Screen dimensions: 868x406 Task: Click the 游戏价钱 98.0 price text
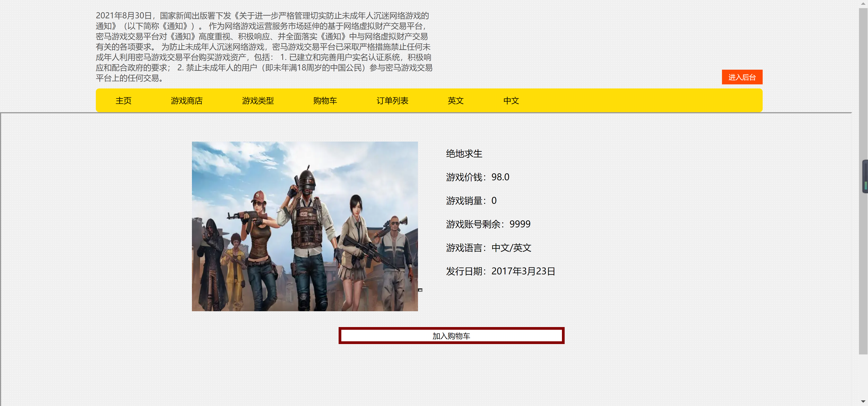pyautogui.click(x=477, y=177)
